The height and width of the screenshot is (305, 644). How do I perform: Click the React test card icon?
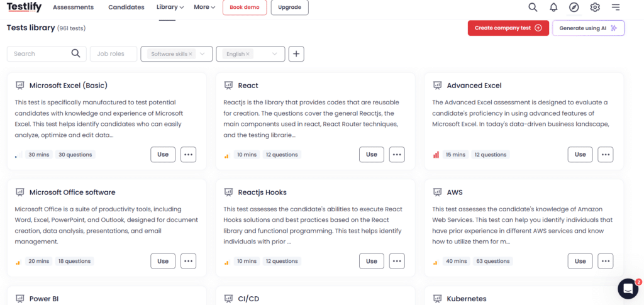coord(228,86)
